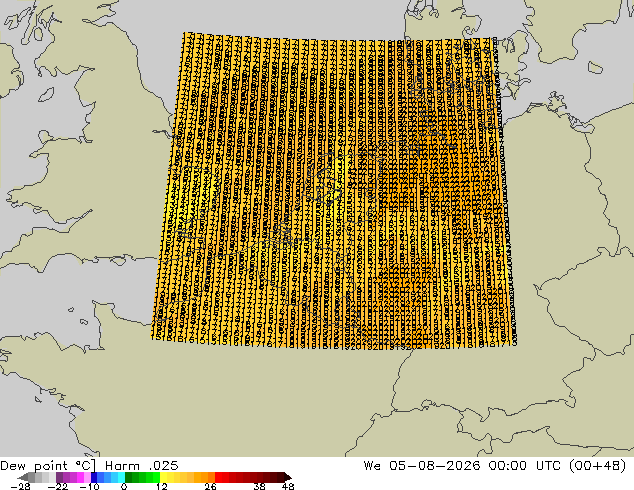This screenshot has width=634, height=490.
Task: Click the '(00+48)' forecast offset label
Action: tap(597, 466)
